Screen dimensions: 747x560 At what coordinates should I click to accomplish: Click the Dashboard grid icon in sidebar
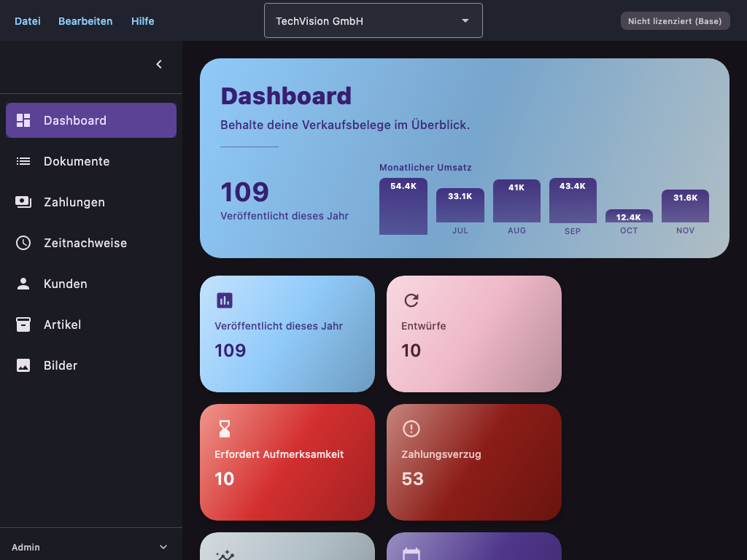pyautogui.click(x=23, y=120)
